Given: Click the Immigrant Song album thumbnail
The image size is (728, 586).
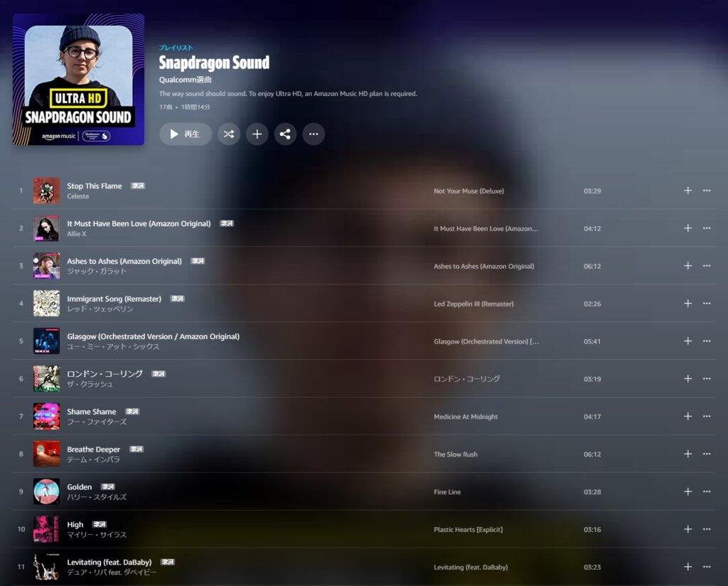Looking at the screenshot, I should pos(46,303).
